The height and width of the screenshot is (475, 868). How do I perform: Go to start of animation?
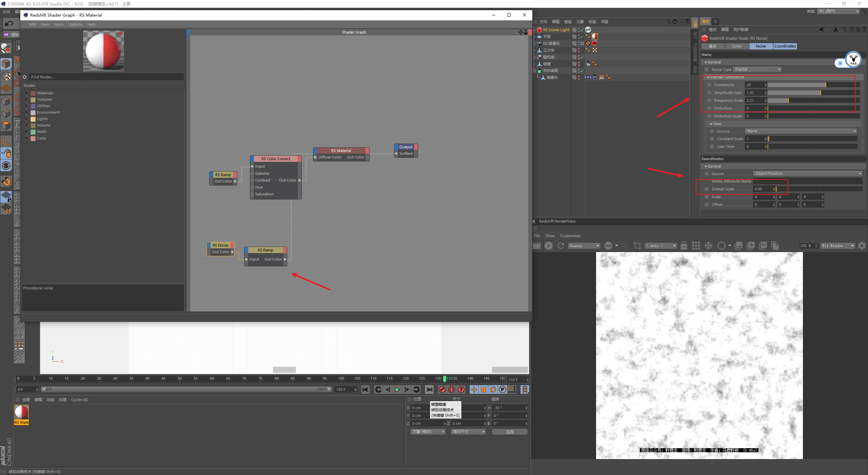click(365, 389)
